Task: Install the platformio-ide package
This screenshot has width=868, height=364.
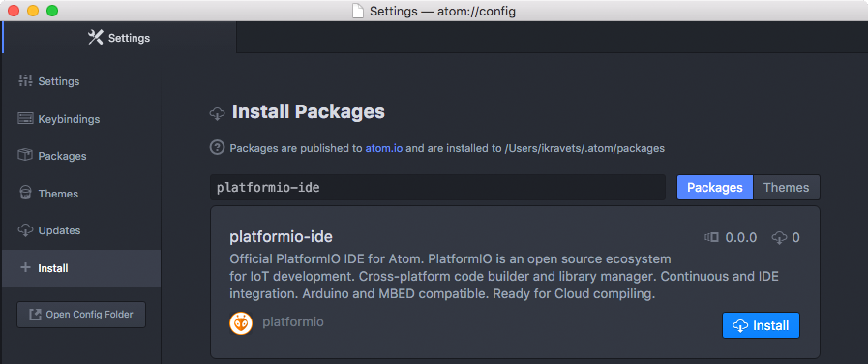Action: [x=761, y=325]
